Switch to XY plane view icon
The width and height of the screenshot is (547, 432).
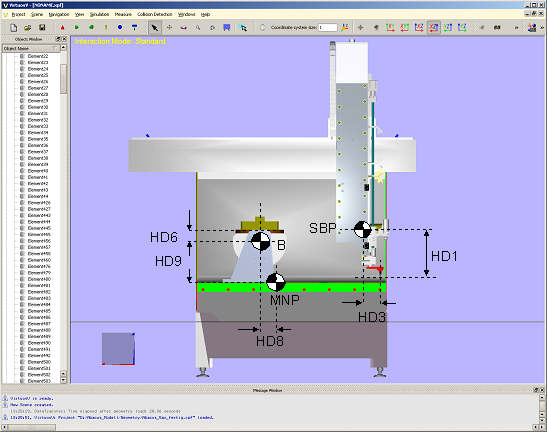(390, 28)
